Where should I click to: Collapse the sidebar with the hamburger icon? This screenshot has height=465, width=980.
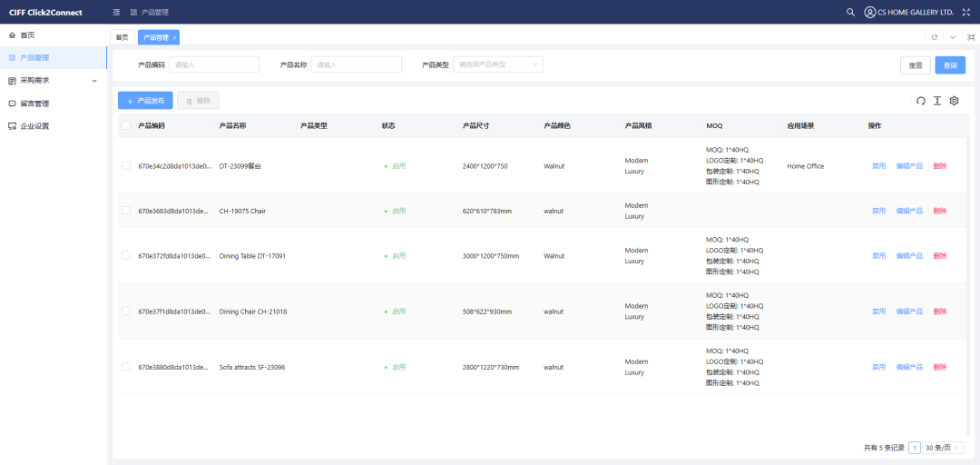[x=116, y=12]
